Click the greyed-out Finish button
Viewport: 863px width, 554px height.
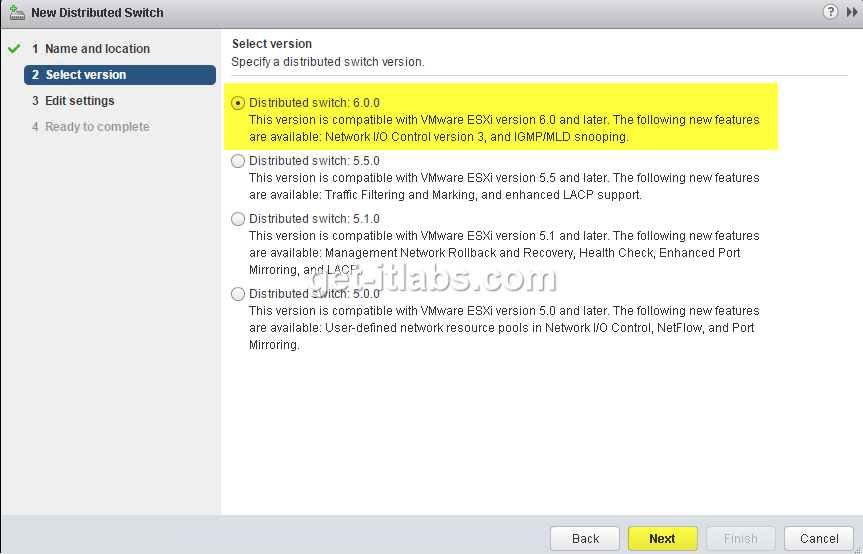(x=740, y=538)
